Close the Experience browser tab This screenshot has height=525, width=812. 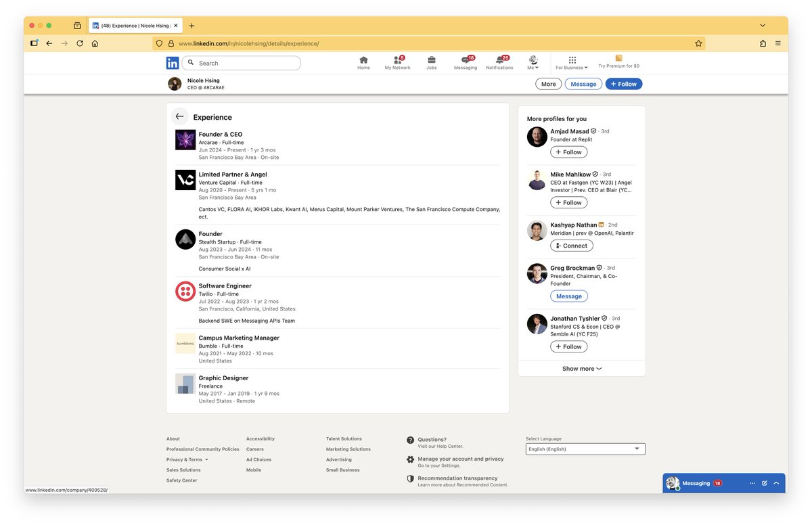[x=177, y=26]
